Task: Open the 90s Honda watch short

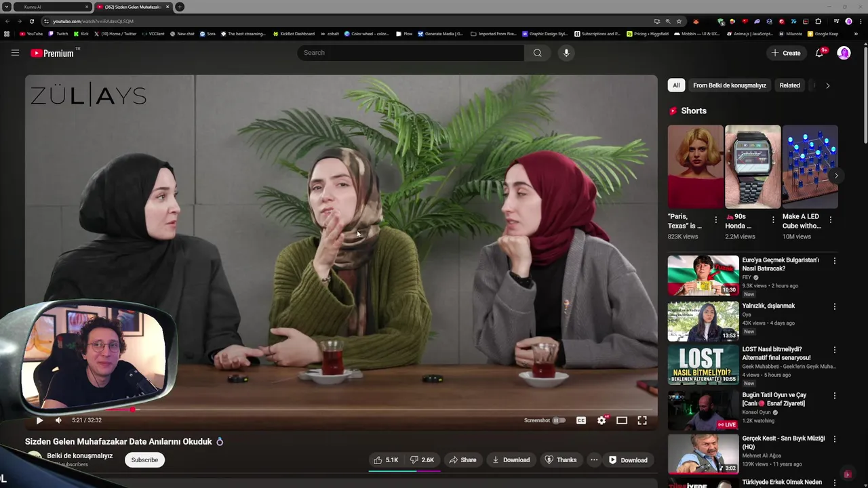Action: coord(753,167)
